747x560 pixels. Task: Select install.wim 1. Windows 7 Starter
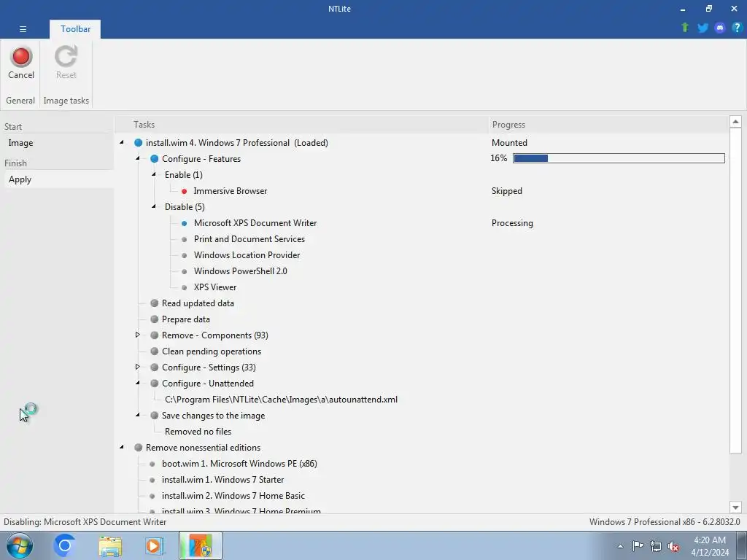(223, 480)
